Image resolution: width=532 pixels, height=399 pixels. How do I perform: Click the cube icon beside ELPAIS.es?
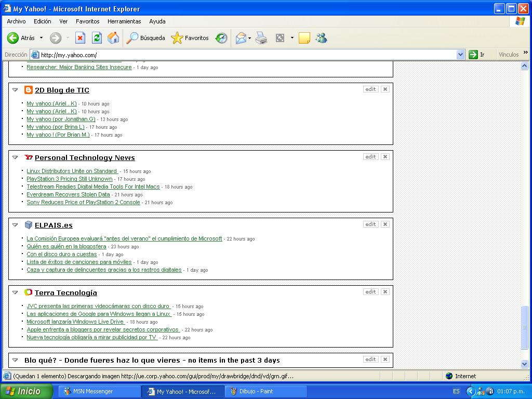[29, 225]
